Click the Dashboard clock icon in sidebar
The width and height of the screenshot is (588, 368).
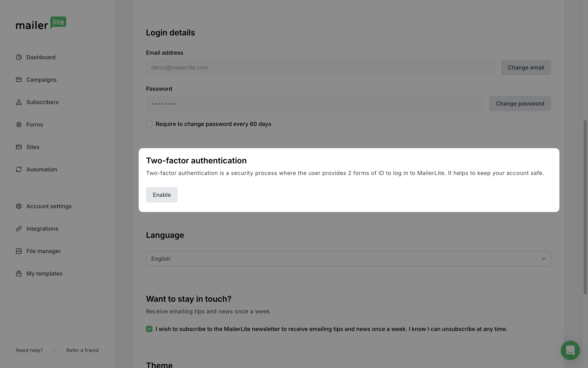coord(19,57)
